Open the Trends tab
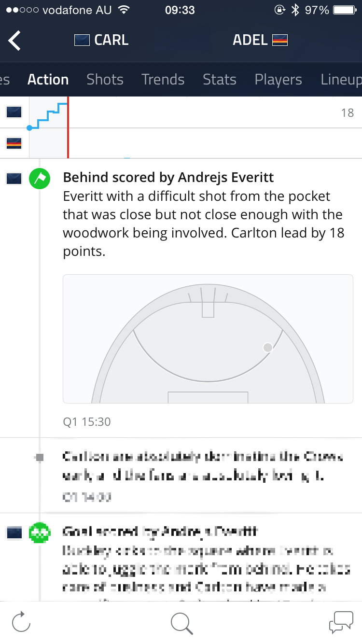The width and height of the screenshot is (362, 644). [163, 80]
